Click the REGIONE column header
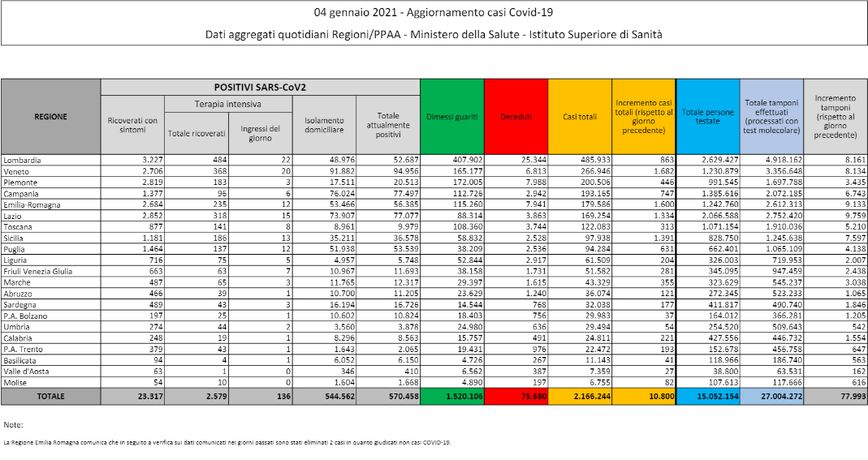 point(51,117)
